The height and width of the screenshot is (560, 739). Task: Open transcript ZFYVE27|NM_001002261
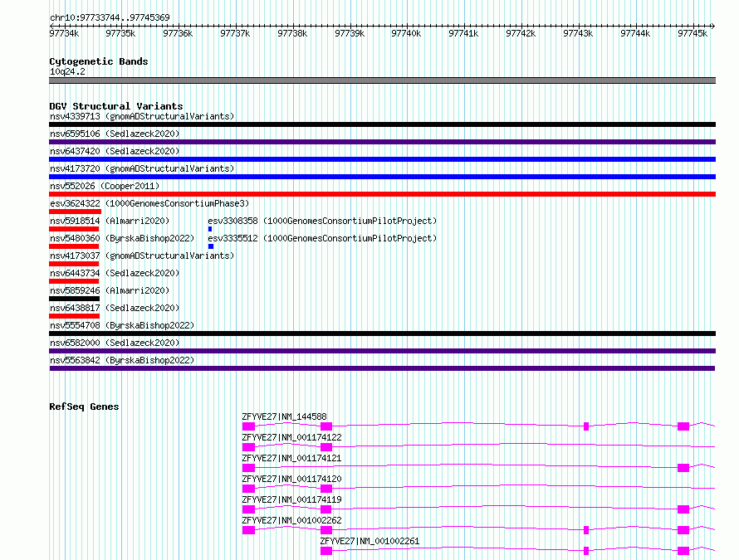(369, 541)
